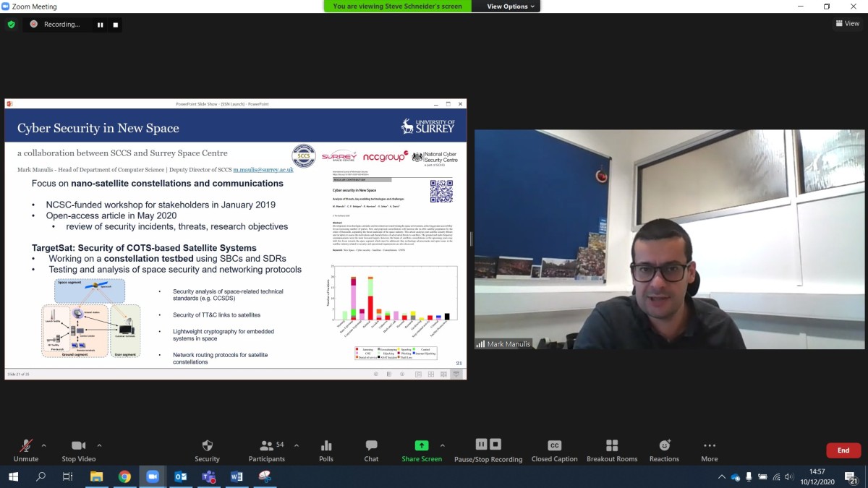This screenshot has width=868, height=488.
Task: Pause the recording in the top-left indicator
Action: [101, 25]
